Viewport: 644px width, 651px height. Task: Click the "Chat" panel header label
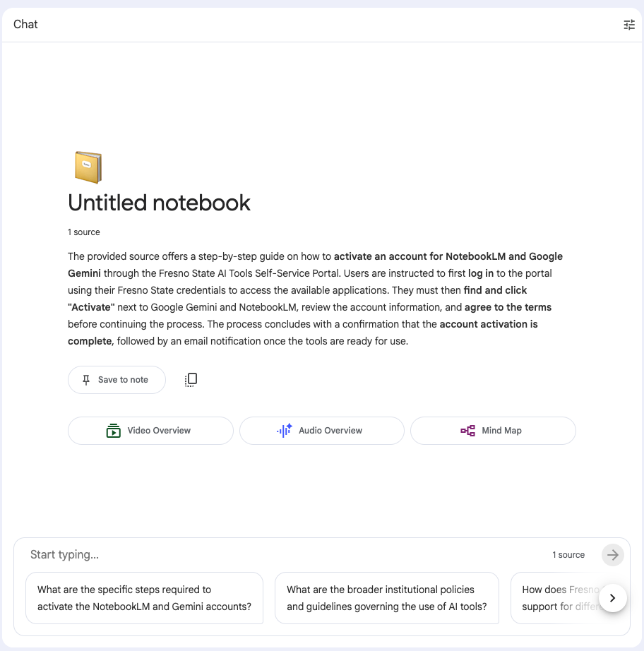(25, 24)
